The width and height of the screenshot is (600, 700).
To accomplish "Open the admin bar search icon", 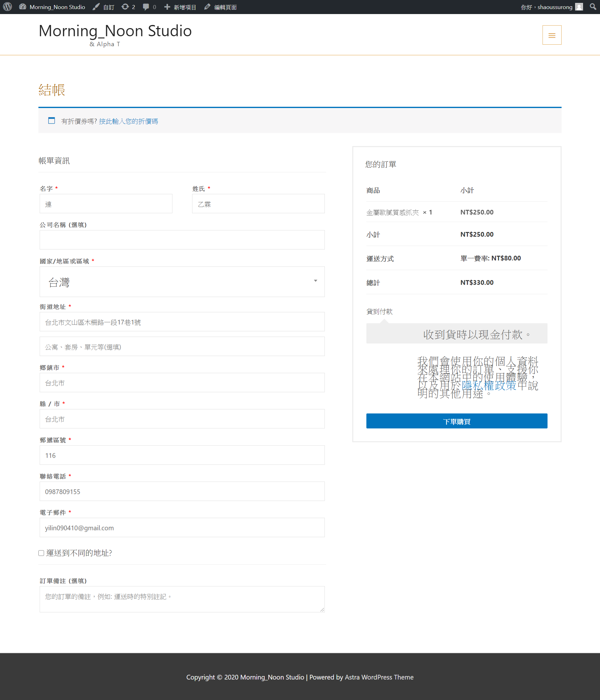I will 593,7.
